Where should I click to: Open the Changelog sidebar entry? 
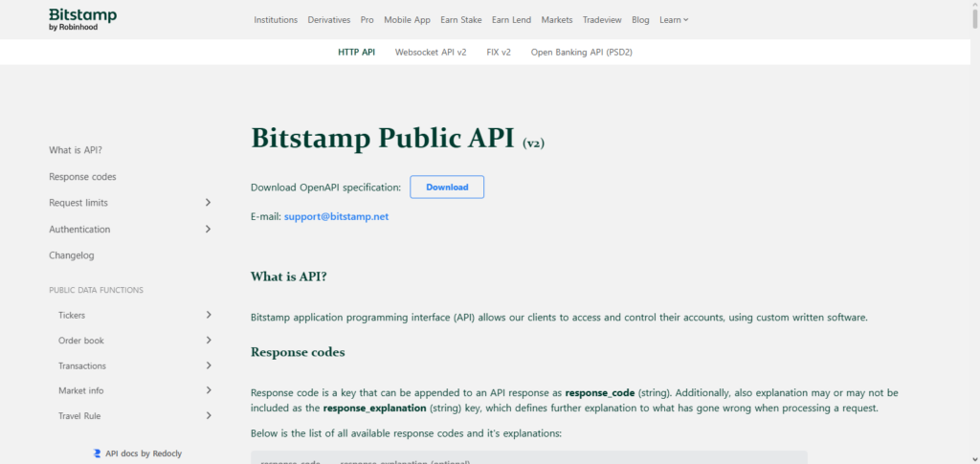click(x=72, y=255)
